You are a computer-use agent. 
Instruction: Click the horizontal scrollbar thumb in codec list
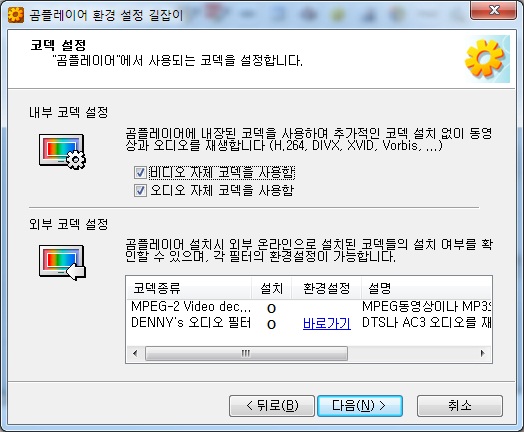point(246,353)
